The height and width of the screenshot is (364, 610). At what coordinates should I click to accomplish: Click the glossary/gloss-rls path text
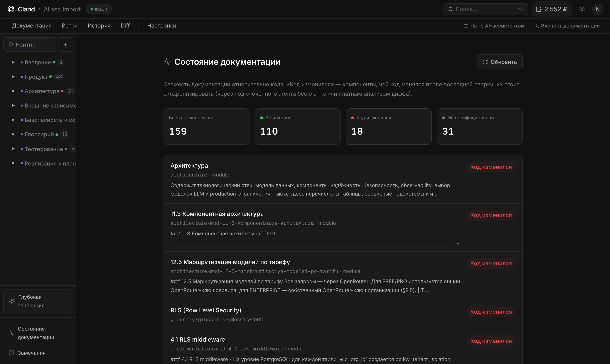(x=198, y=320)
